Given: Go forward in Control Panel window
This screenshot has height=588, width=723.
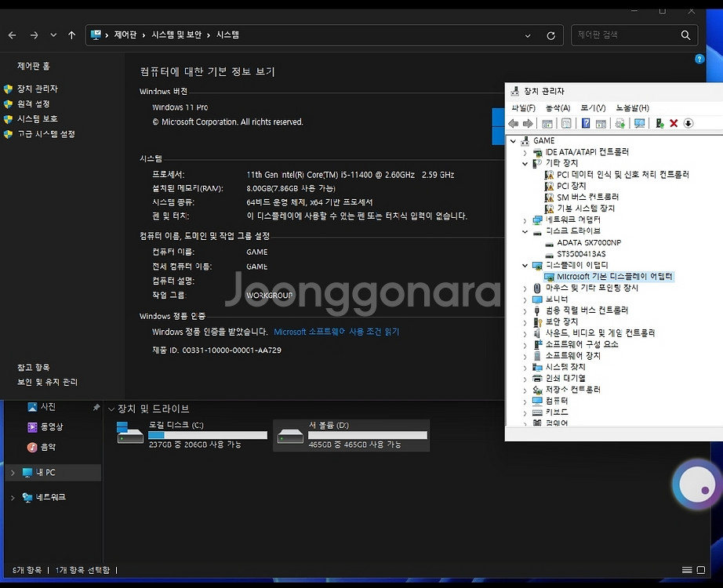Looking at the screenshot, I should (x=35, y=35).
